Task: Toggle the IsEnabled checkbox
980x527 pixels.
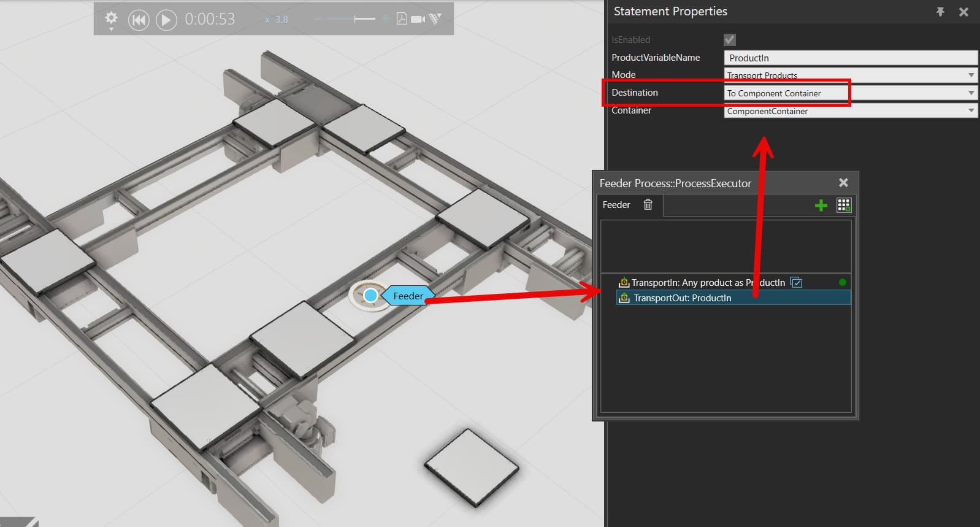Action: tap(730, 40)
